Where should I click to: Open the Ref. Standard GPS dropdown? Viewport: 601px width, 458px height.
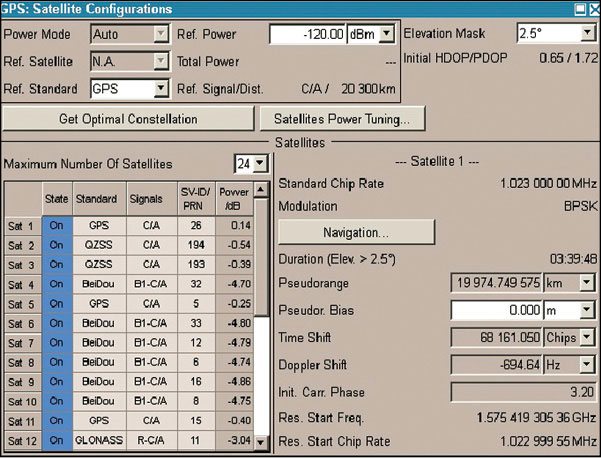coord(160,89)
